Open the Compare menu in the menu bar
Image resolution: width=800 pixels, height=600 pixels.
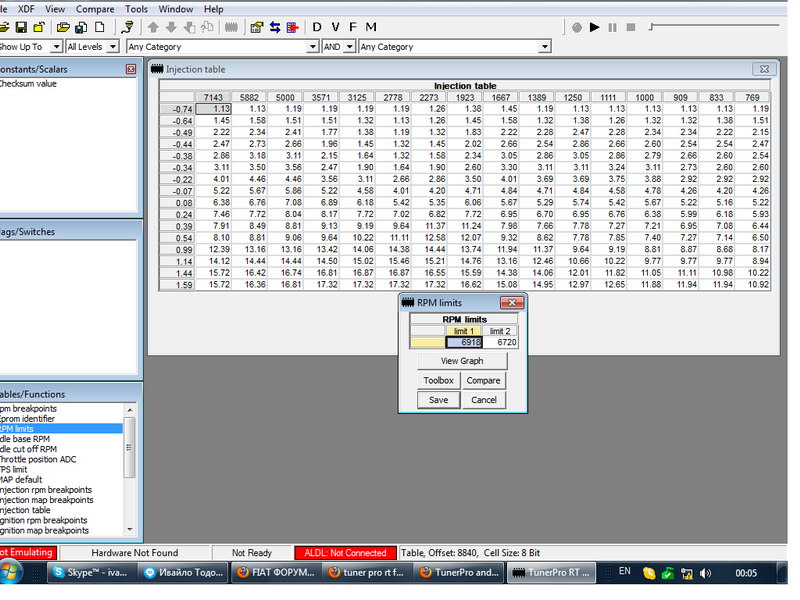pos(95,9)
